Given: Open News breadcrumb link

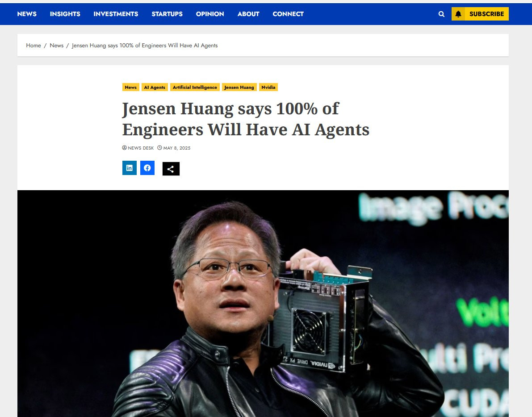Looking at the screenshot, I should tap(56, 46).
